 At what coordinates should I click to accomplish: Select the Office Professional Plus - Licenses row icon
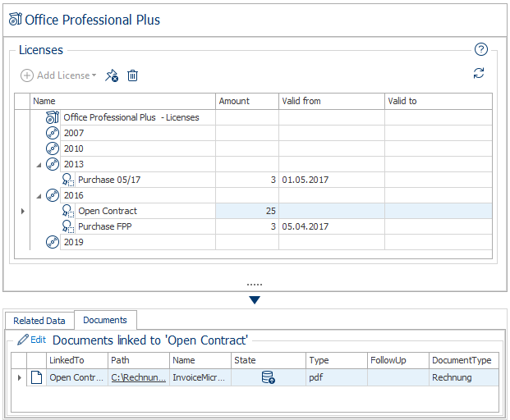pyautogui.click(x=53, y=117)
